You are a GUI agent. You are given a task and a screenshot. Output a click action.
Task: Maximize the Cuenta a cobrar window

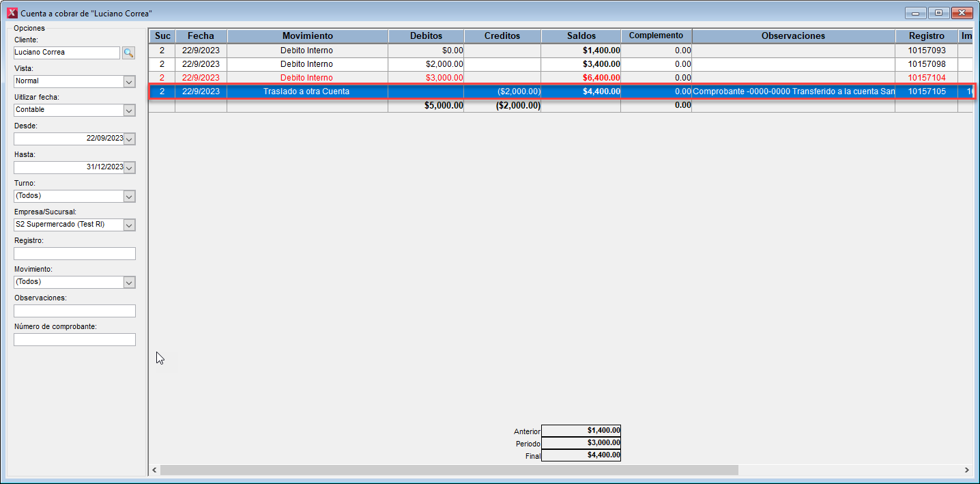(x=939, y=13)
